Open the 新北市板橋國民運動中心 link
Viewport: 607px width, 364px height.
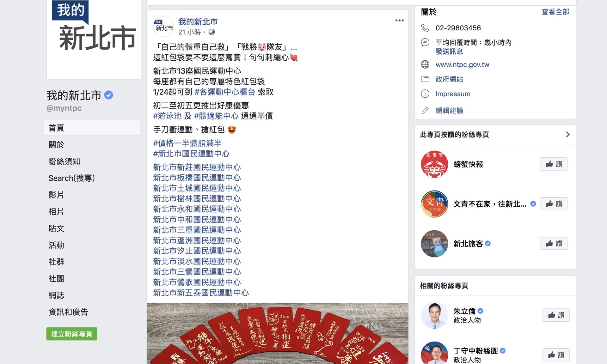tap(197, 178)
